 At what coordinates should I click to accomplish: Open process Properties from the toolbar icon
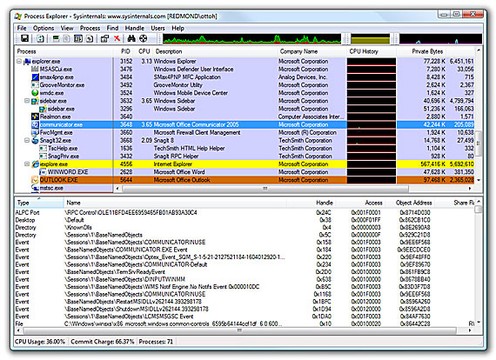click(105, 39)
